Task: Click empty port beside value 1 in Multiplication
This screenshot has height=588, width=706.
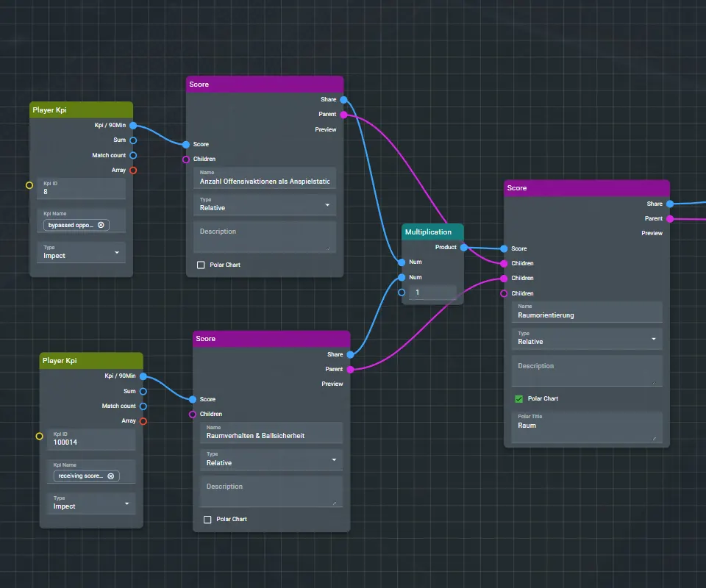Action: coord(402,293)
